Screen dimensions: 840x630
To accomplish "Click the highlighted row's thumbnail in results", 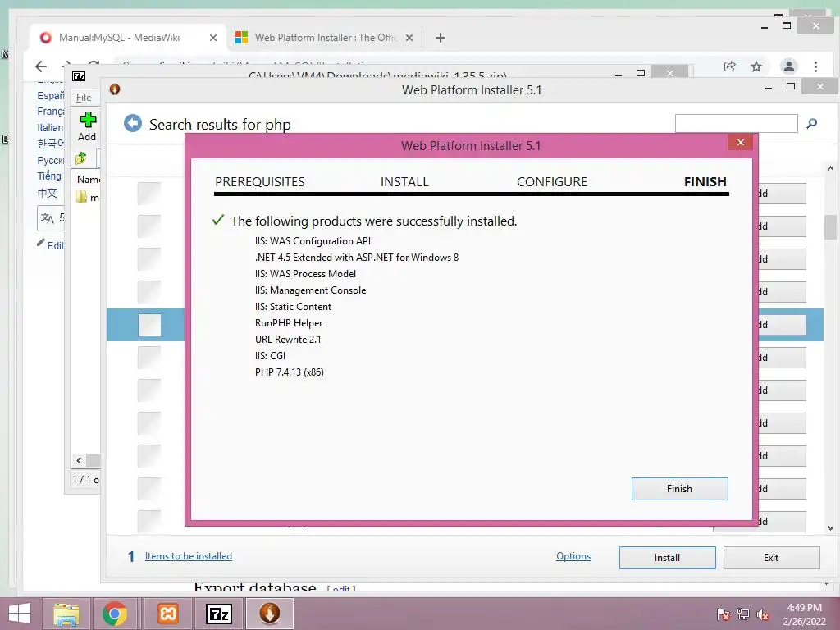I will [x=149, y=325].
